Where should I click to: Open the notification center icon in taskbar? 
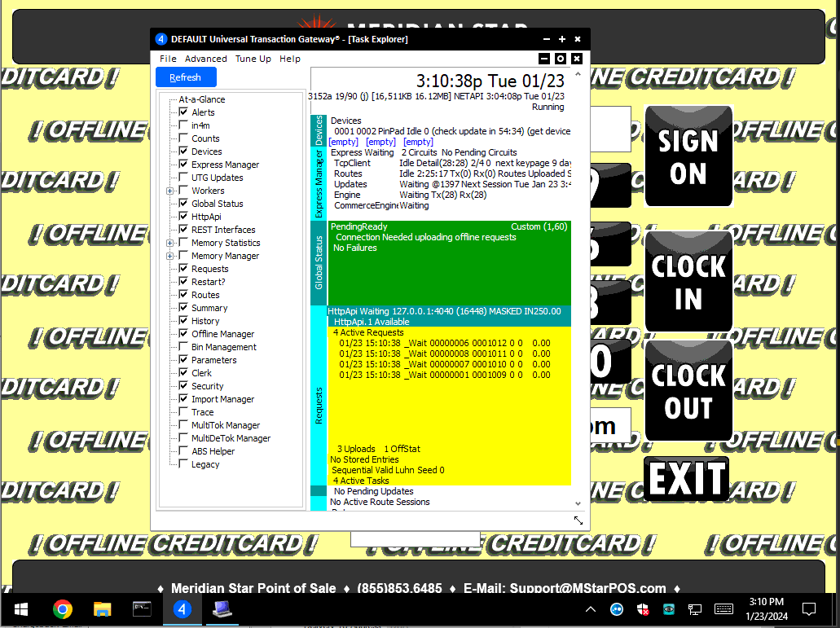coord(809,609)
